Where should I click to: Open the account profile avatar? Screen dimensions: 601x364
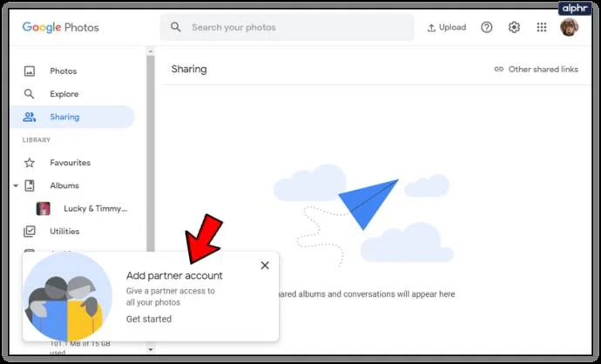tap(569, 27)
